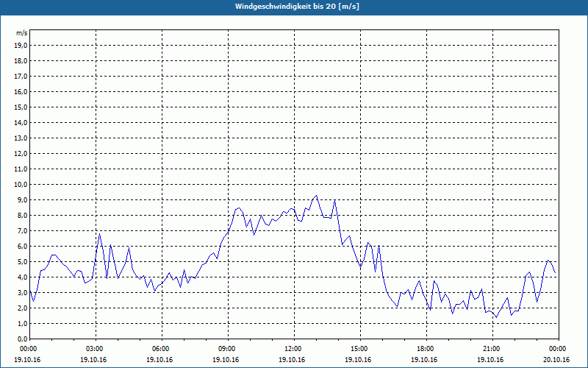Click the 17,0 y-axis label

[21, 77]
